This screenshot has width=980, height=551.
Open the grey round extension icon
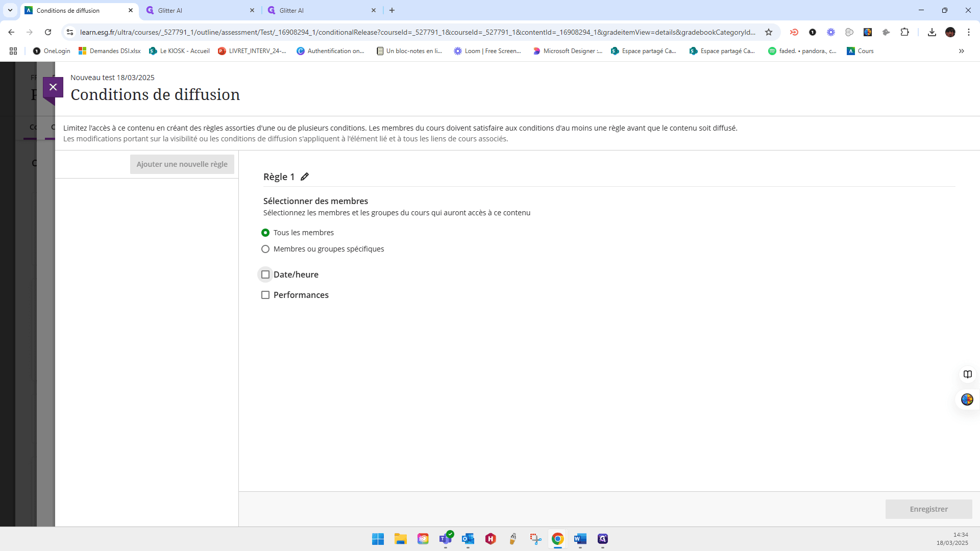pos(849,32)
